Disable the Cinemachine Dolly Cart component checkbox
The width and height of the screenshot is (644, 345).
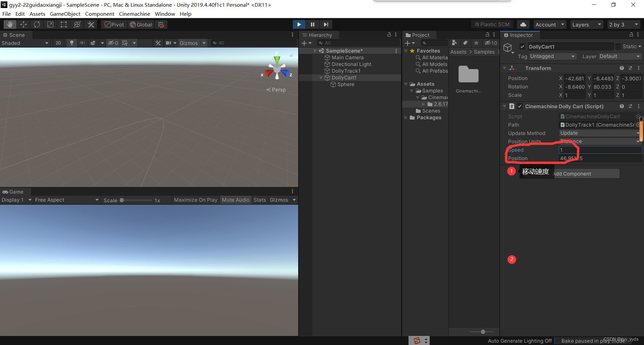tap(520, 106)
